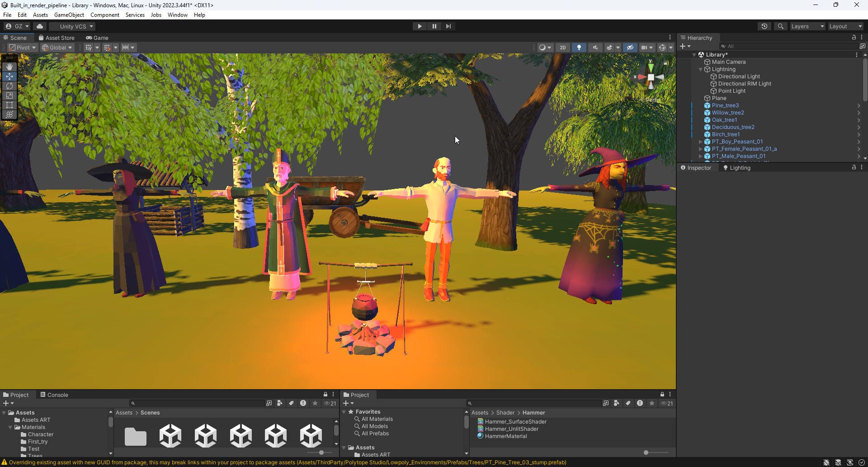Toggle the Hierarchy panel lock

tap(854, 38)
